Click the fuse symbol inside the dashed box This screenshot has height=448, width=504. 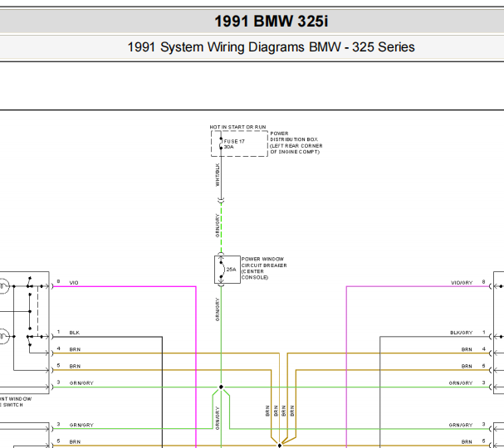(x=221, y=144)
